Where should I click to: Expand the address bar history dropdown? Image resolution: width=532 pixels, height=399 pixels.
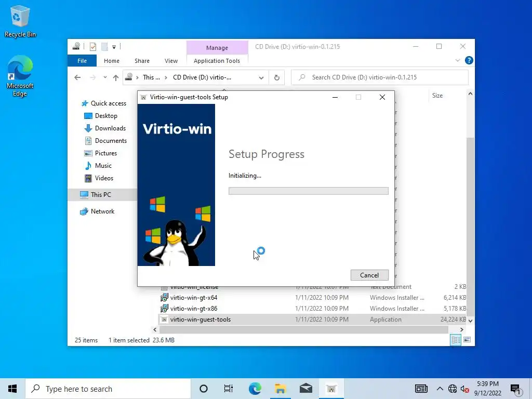(x=261, y=78)
